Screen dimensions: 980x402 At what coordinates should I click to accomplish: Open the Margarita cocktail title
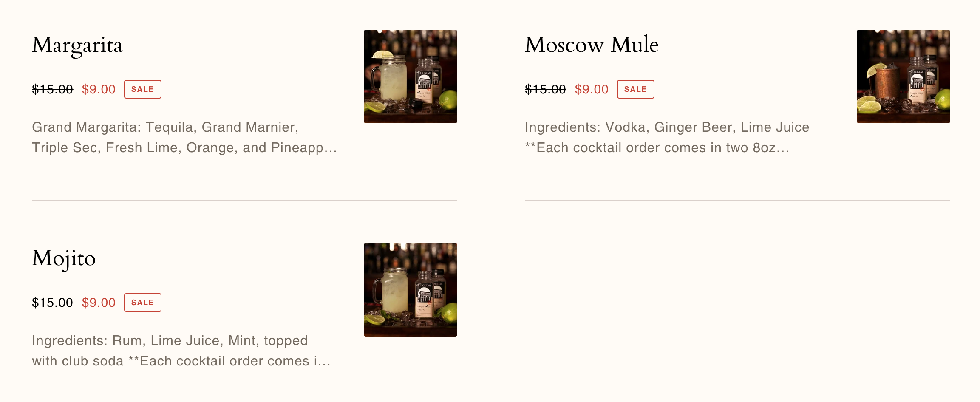tap(77, 45)
